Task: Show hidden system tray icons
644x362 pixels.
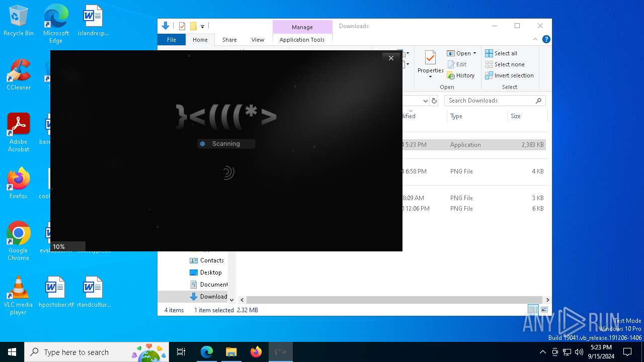Action: pos(542,352)
